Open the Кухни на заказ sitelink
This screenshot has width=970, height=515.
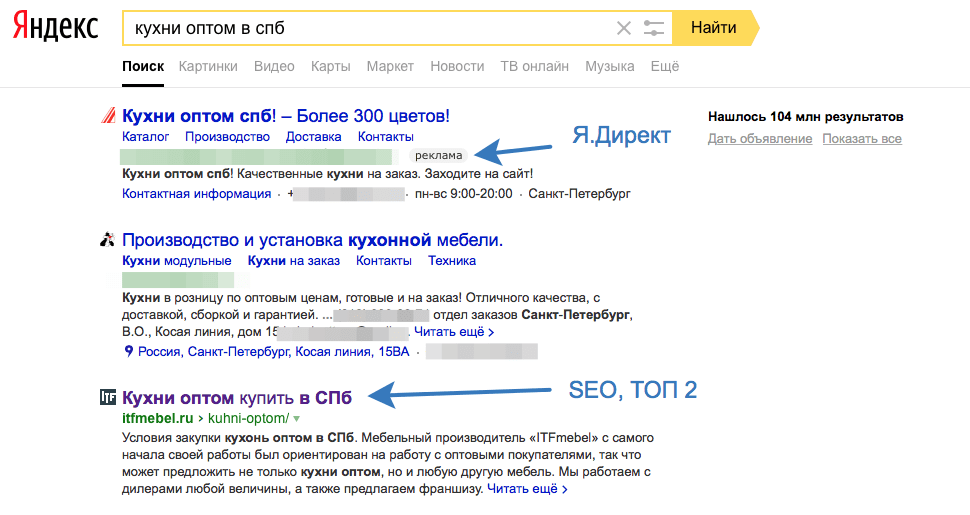pos(294,261)
